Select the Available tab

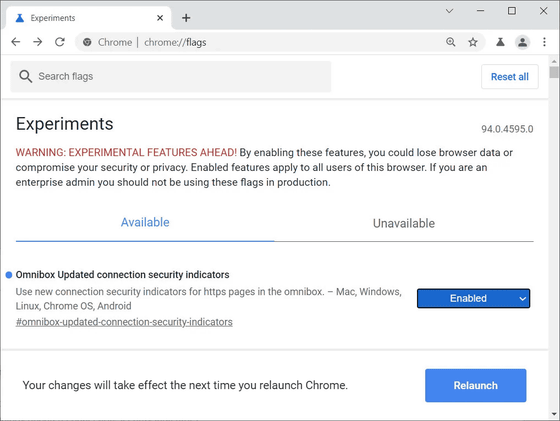click(x=145, y=222)
